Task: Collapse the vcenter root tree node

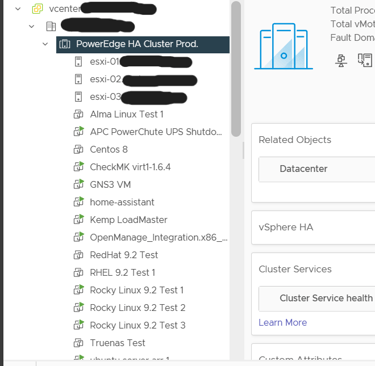Action: pos(18,9)
